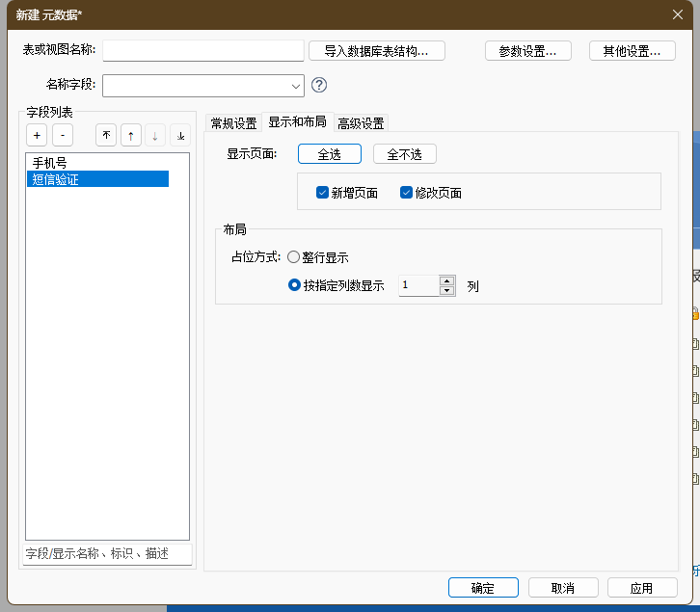
Task: Click the remove field minus button
Action: [x=62, y=136]
